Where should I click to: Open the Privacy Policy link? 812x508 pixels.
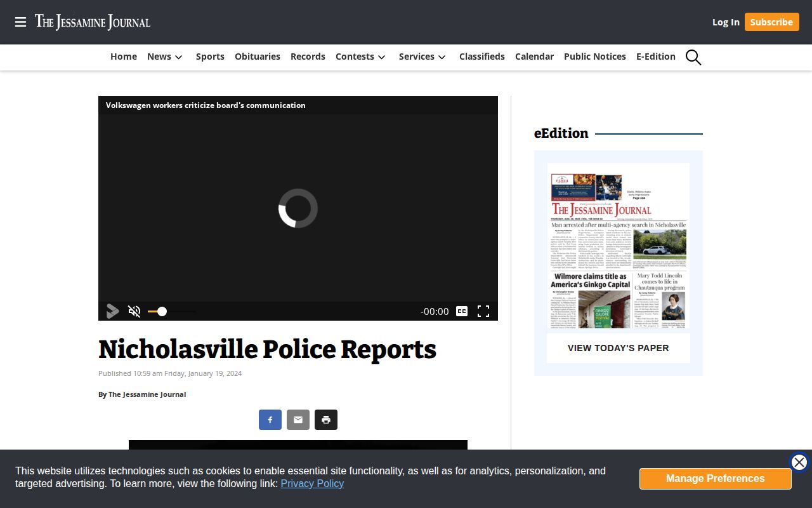(312, 483)
